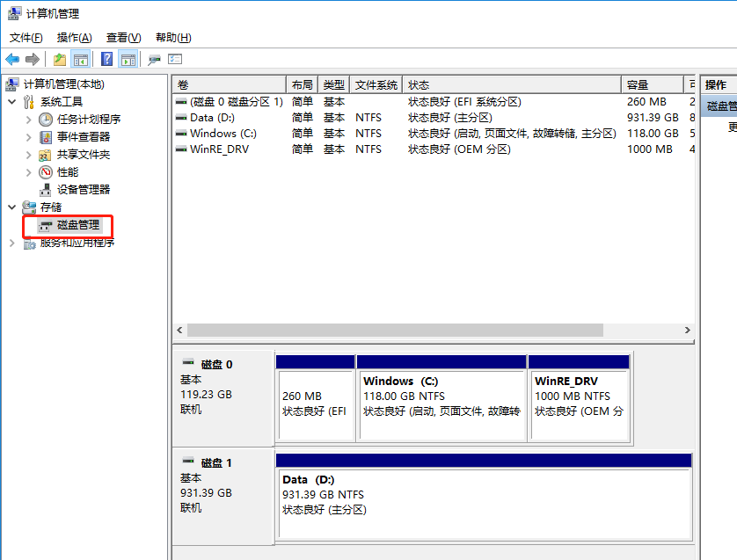Click the volume list left scroll arrow

(179, 331)
